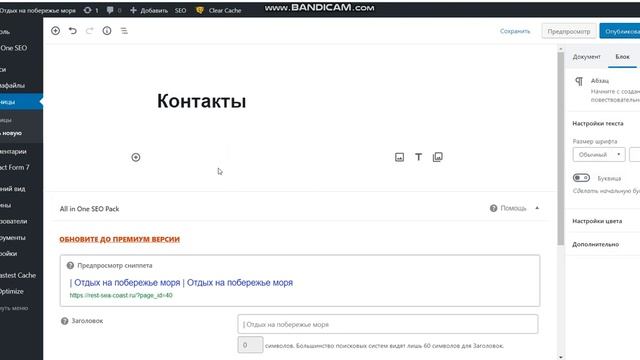
Task: Click the SEO Заголовок input field
Action: point(387,324)
